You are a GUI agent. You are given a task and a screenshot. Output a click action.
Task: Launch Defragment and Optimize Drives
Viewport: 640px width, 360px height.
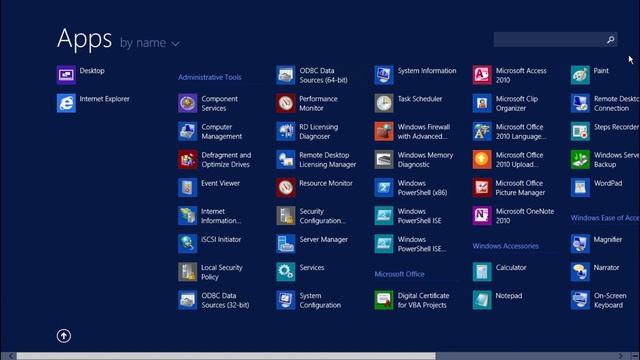point(215,159)
